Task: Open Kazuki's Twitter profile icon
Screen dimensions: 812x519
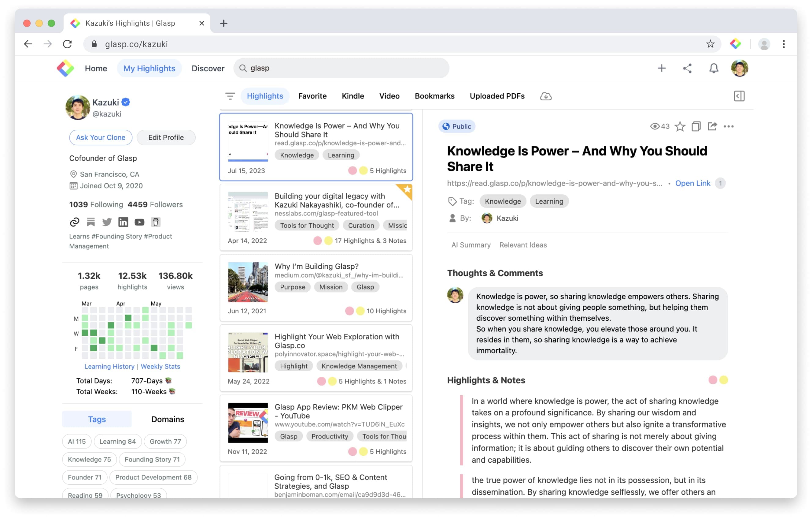Action: point(107,222)
